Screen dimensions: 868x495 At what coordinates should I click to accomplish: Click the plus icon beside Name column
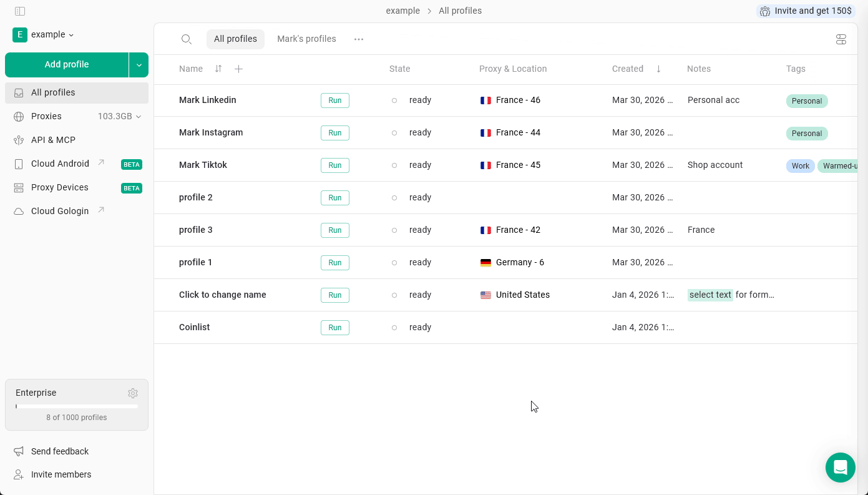(238, 69)
